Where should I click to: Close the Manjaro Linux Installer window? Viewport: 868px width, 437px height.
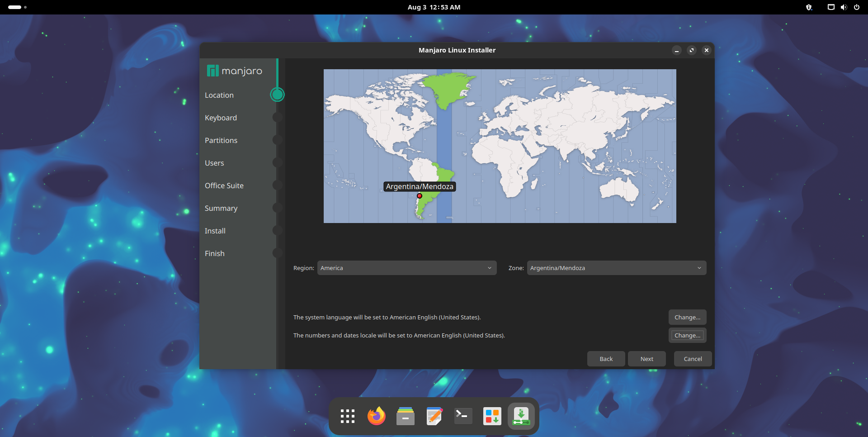point(707,50)
